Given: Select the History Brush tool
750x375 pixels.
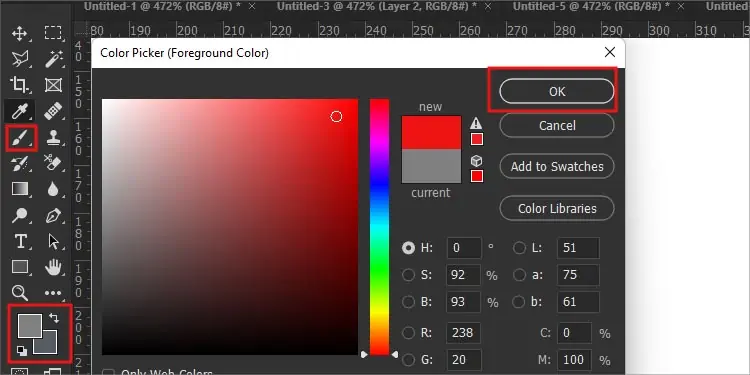Looking at the screenshot, I should (20, 163).
